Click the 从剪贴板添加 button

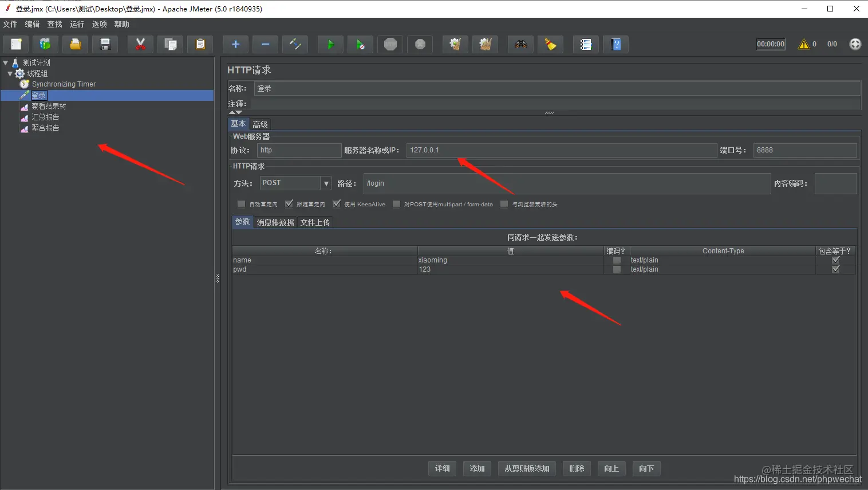[527, 468]
